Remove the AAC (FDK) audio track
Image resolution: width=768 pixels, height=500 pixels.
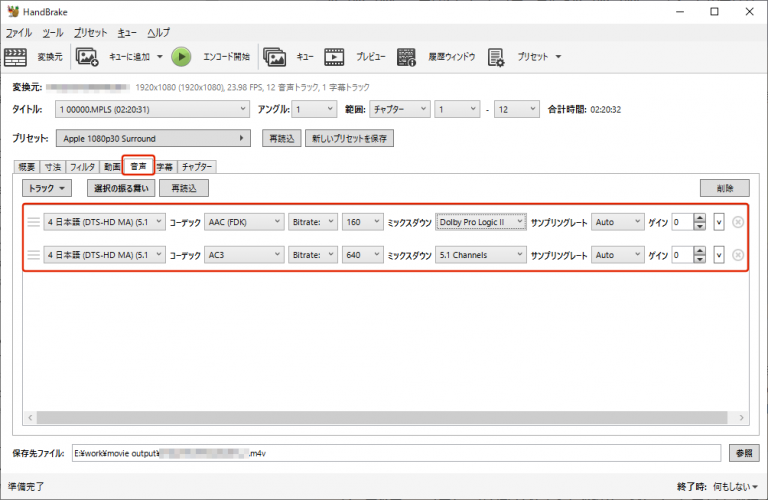[x=738, y=222]
